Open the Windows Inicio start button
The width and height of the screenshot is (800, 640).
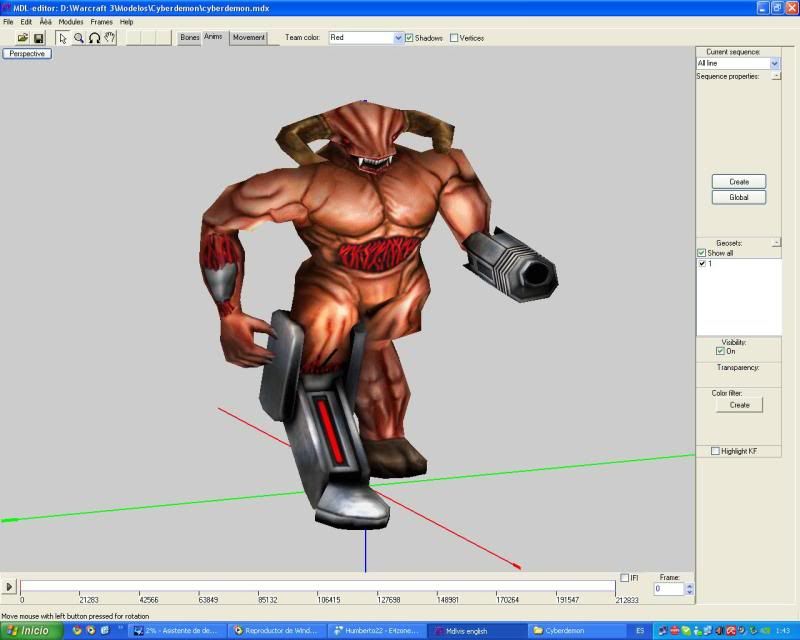click(x=32, y=631)
